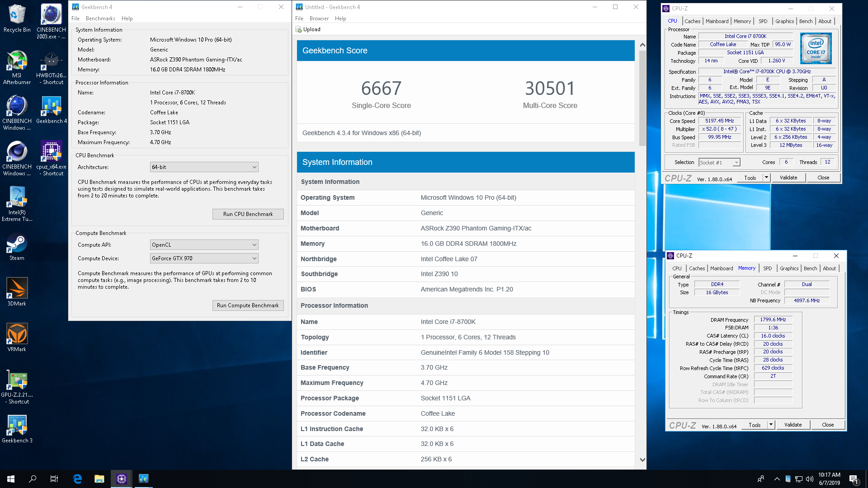Click Run Compute Benchmark button
The width and height of the screenshot is (868, 488).
tap(248, 305)
